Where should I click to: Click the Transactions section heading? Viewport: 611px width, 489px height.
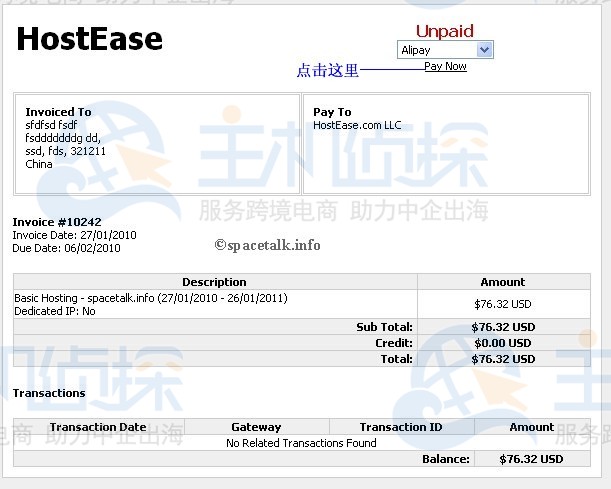coord(49,393)
